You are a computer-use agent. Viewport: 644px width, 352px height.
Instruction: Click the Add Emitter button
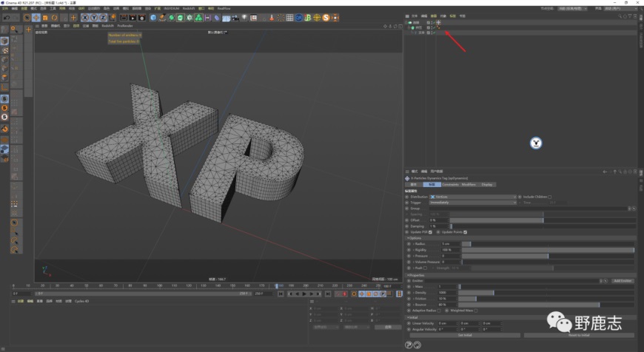[x=623, y=281]
